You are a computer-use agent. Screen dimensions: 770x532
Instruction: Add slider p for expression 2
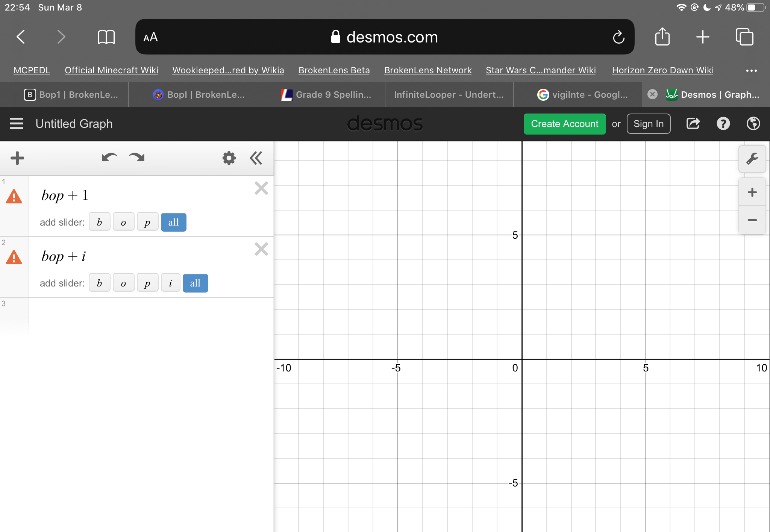pos(148,283)
